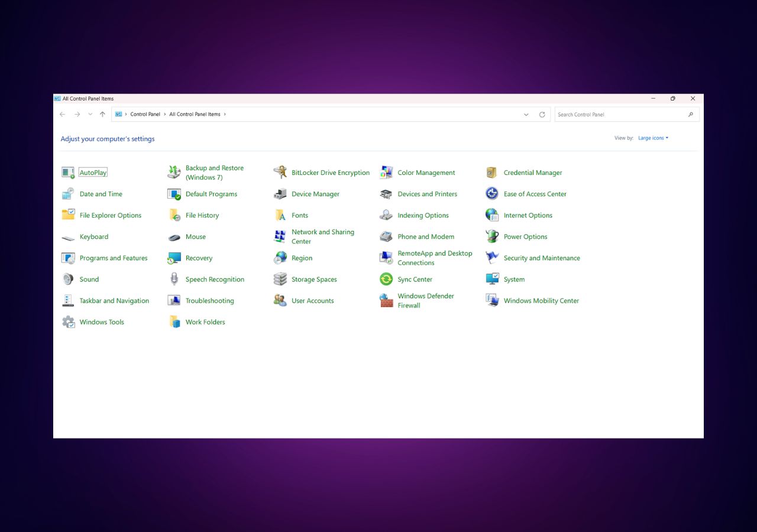757x532 pixels.
Task: Expand chevron before Control Panel breadcrumb
Action: click(126, 115)
